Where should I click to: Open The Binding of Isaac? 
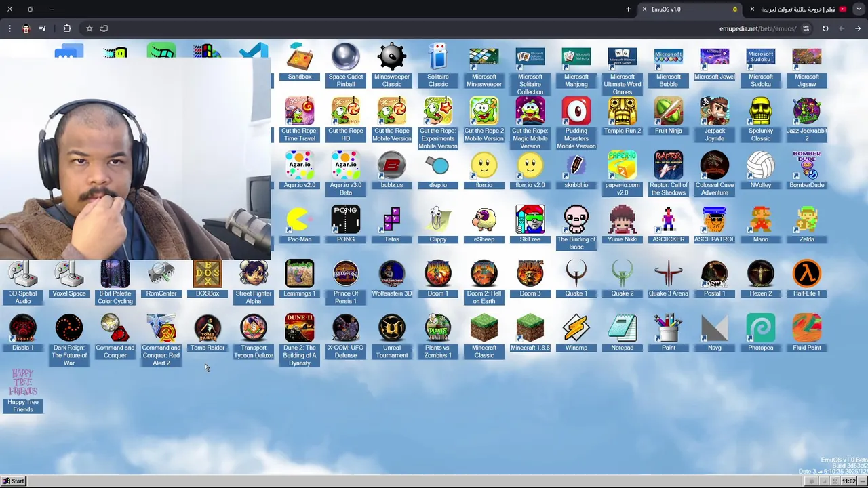tap(576, 228)
